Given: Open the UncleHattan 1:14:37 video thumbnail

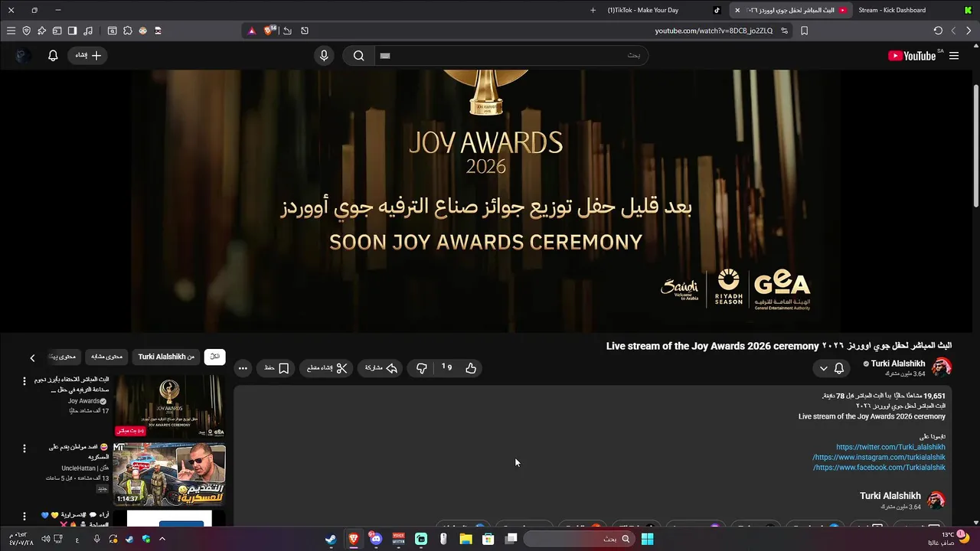Looking at the screenshot, I should coord(169,474).
